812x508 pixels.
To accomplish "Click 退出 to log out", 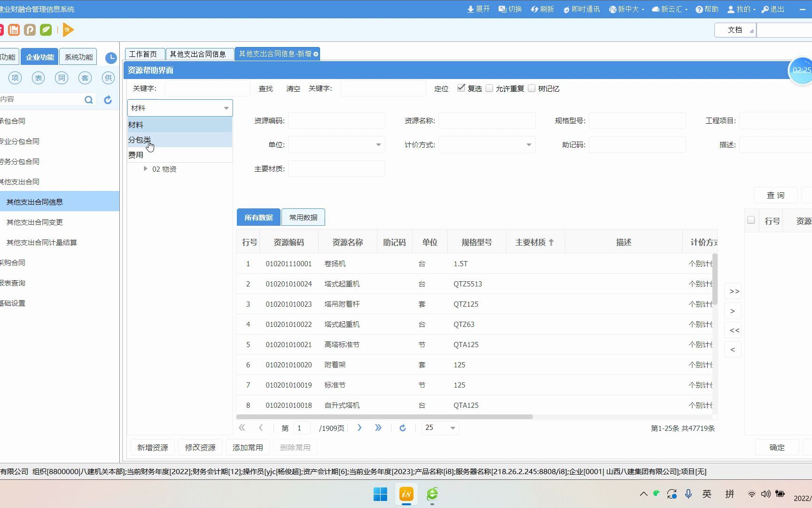I will pos(773,9).
